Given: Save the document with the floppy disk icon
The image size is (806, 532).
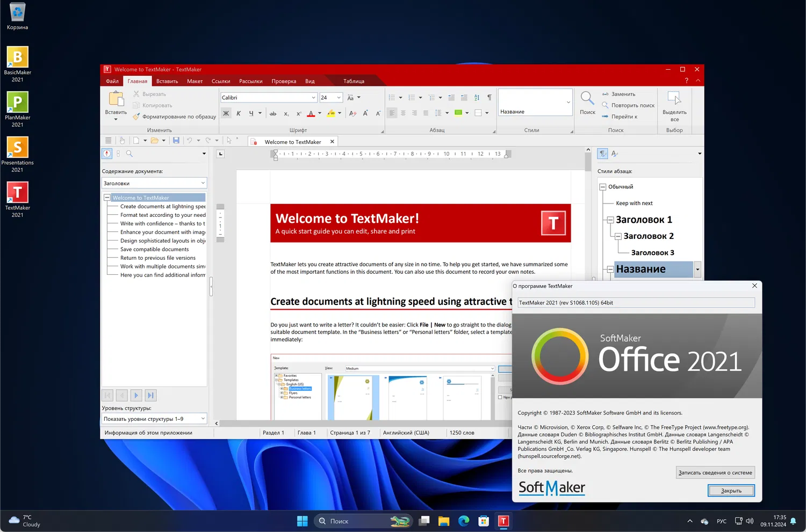Looking at the screenshot, I should pos(176,140).
